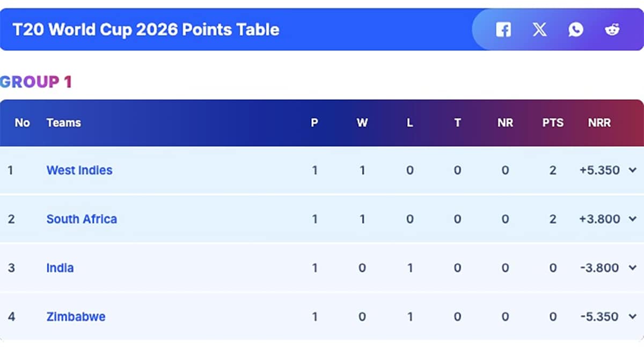Click the W column header
644x349 pixels.
362,123
